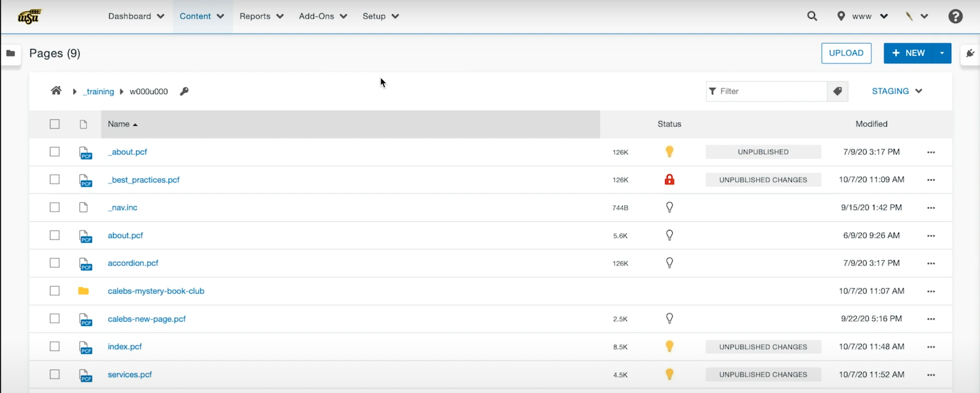Select the calebs-new-page.pcf checkbox

pyautogui.click(x=55, y=318)
